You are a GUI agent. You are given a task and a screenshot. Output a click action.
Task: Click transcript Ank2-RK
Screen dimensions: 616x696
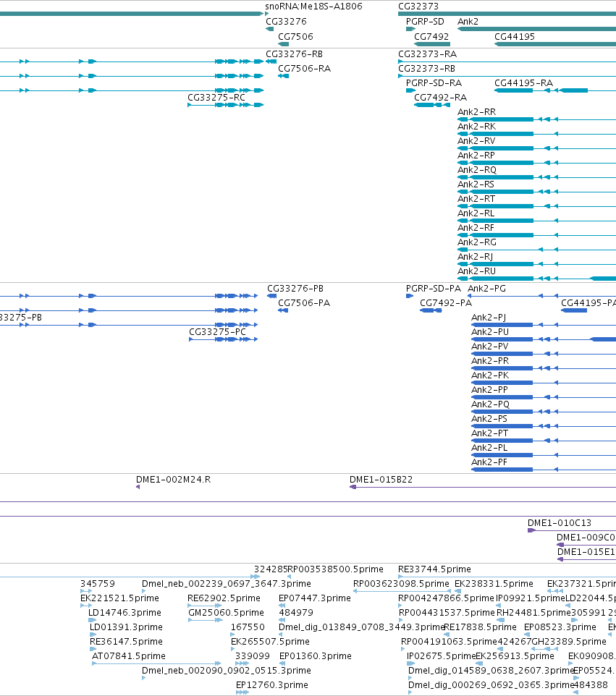(x=476, y=127)
